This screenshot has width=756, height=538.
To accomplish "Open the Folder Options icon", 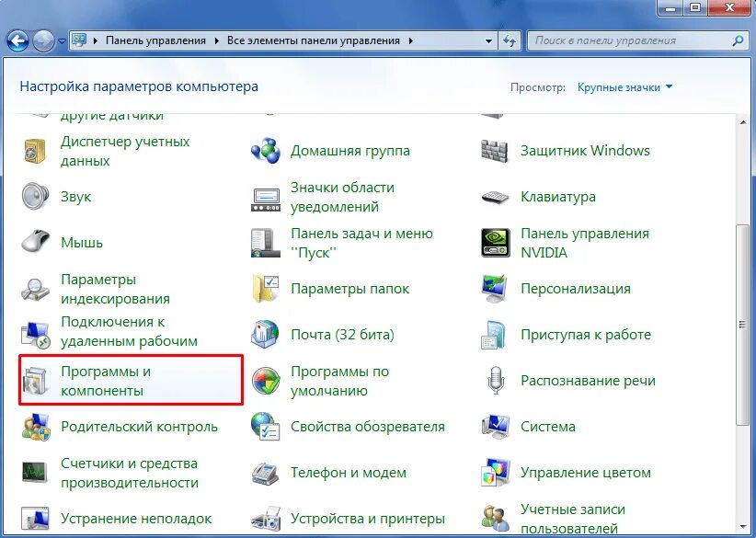I will tap(266, 288).
